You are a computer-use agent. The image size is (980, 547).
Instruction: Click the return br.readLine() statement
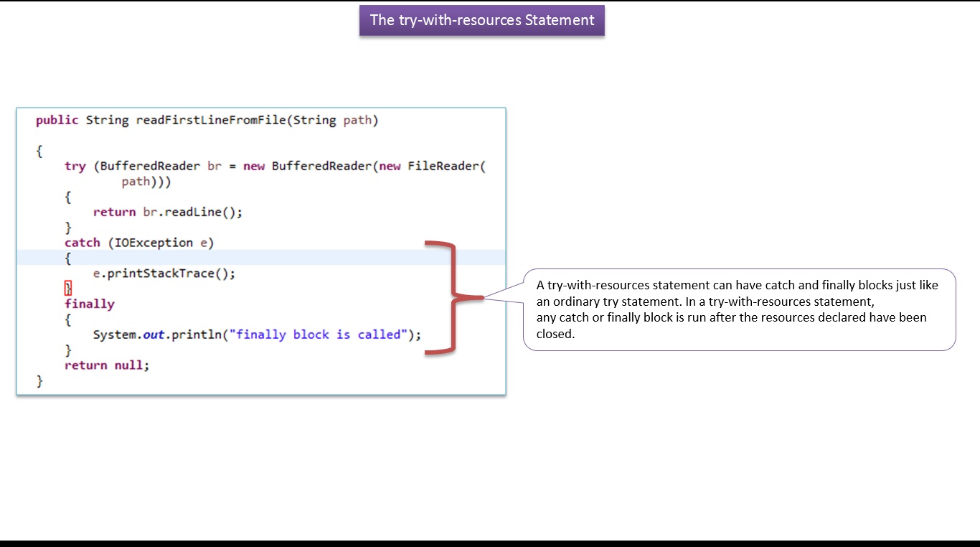(x=168, y=212)
